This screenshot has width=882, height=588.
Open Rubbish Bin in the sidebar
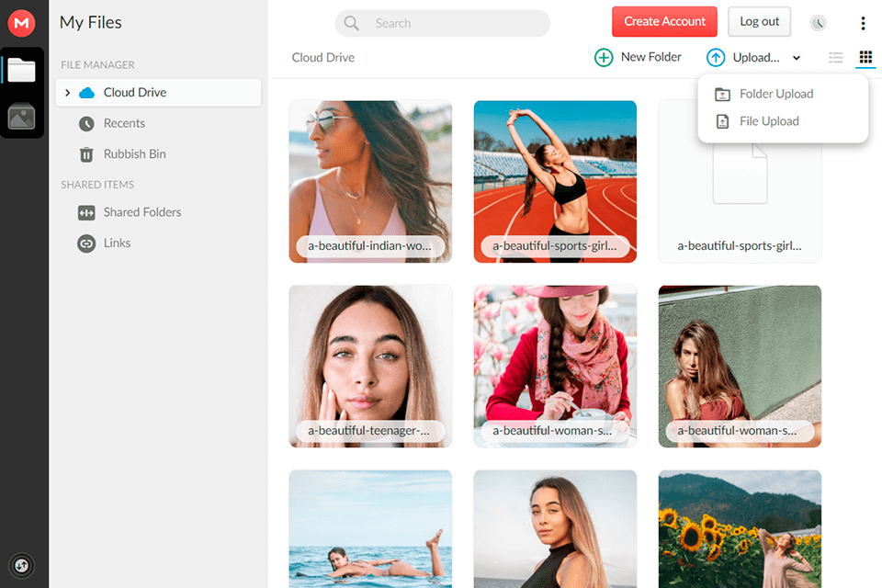(x=159, y=154)
